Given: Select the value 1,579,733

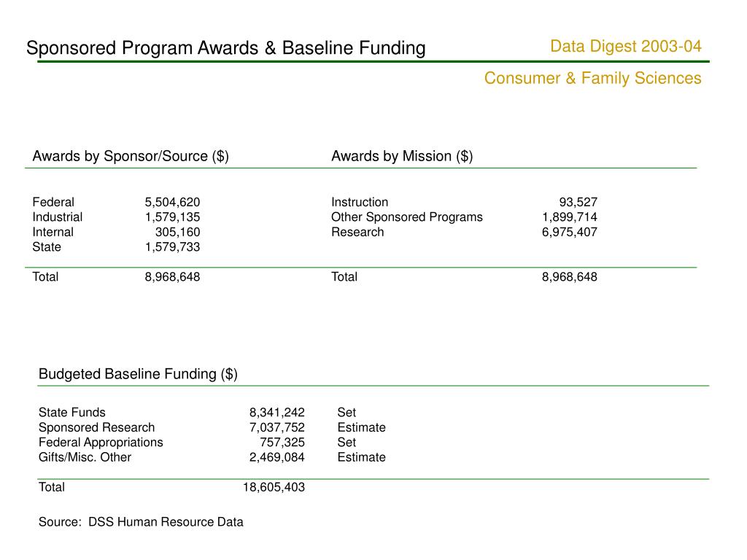Looking at the screenshot, I should 172,247.
